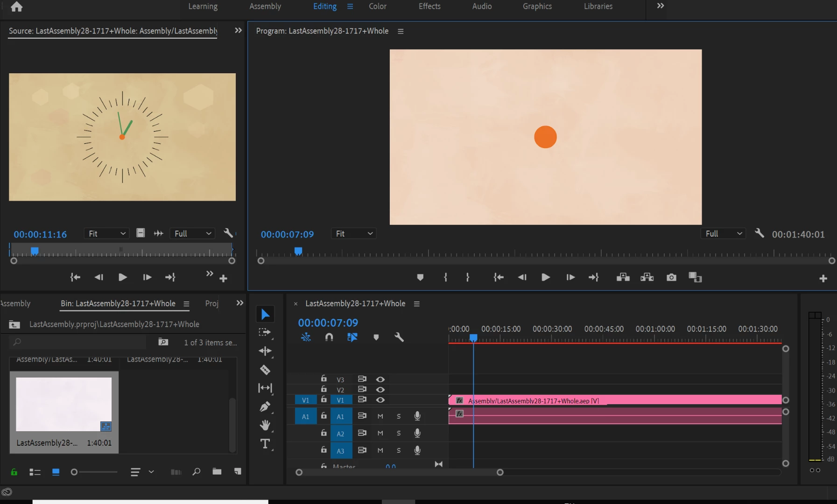837x504 pixels.
Task: Adjust the bin thumbnail size slider
Action: [74, 472]
